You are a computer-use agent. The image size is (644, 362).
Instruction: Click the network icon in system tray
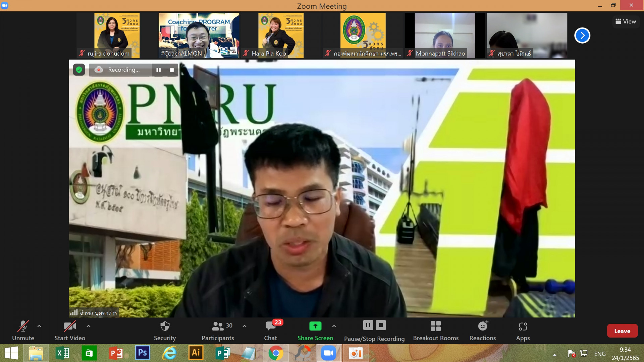tap(584, 353)
